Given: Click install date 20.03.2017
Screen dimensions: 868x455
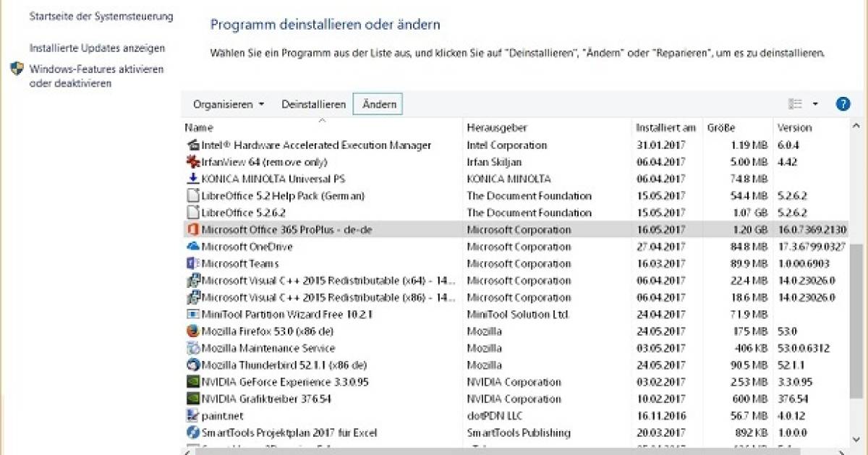Looking at the screenshot, I should pos(660,433).
